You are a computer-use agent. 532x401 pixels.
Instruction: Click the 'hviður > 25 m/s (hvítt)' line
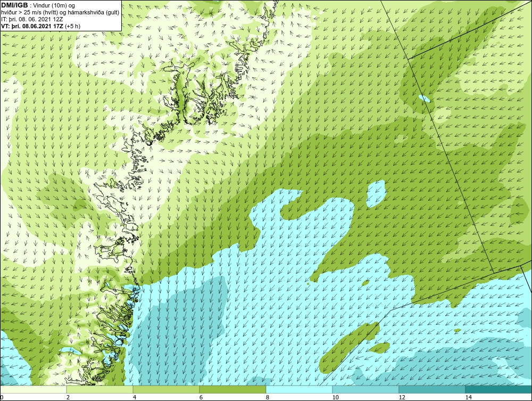(x=60, y=12)
